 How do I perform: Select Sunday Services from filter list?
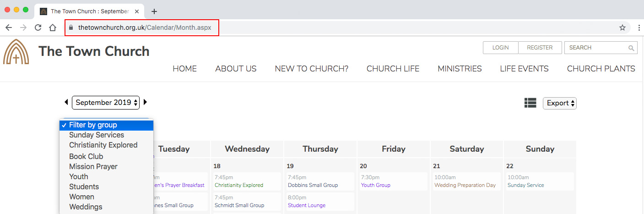(x=97, y=135)
